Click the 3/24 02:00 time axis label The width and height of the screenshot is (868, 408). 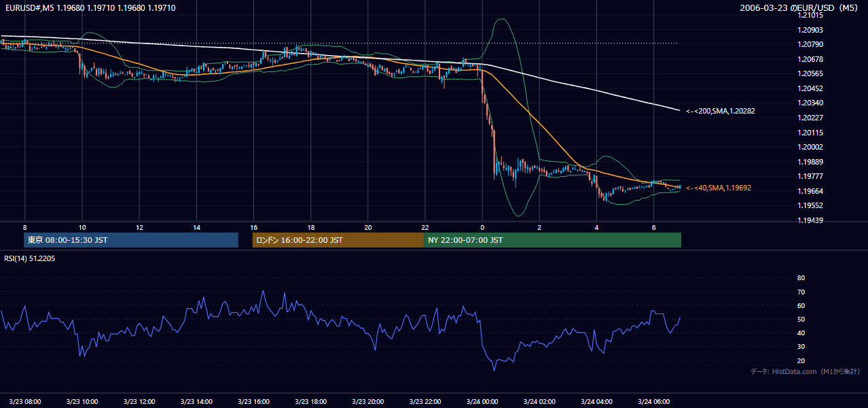[540, 401]
